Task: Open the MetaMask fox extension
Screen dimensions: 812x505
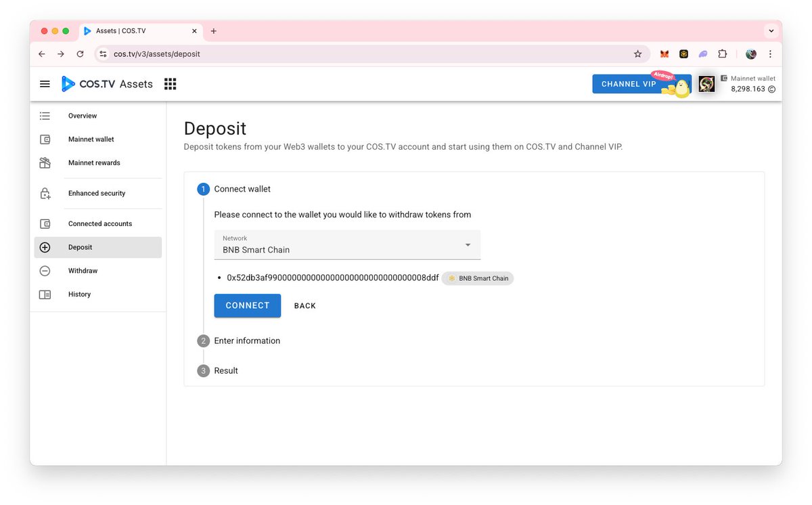Action: pos(664,54)
